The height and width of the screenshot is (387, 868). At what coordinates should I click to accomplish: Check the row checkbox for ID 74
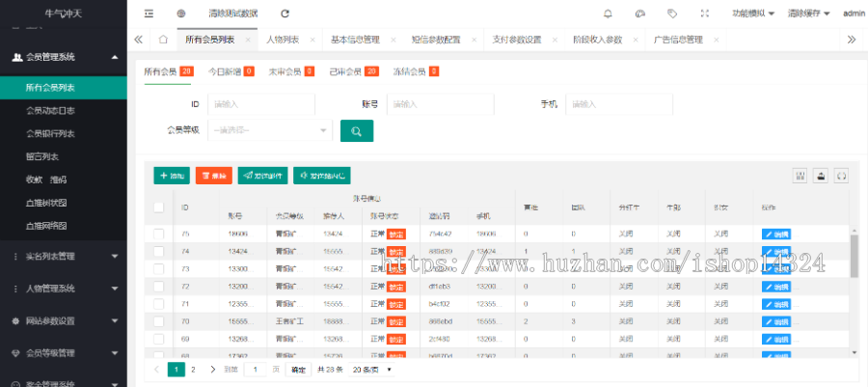[x=159, y=251]
